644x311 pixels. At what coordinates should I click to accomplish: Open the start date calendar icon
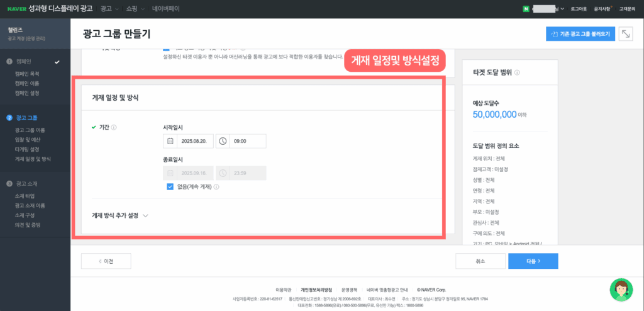(x=170, y=141)
